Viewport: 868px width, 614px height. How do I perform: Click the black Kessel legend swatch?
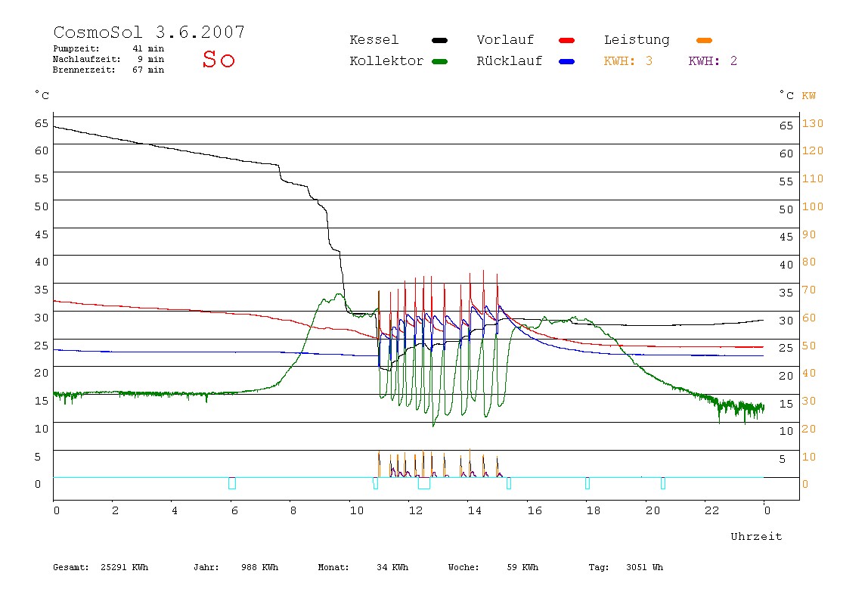pos(439,40)
